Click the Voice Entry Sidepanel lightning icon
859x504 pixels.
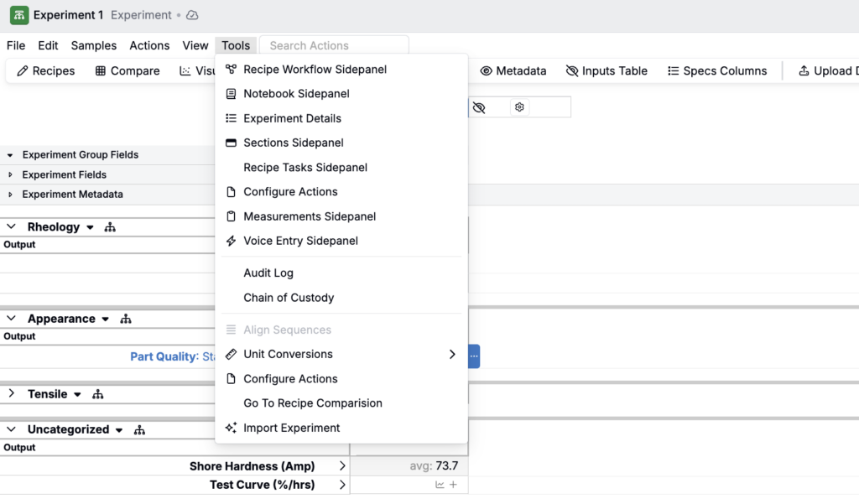(231, 241)
